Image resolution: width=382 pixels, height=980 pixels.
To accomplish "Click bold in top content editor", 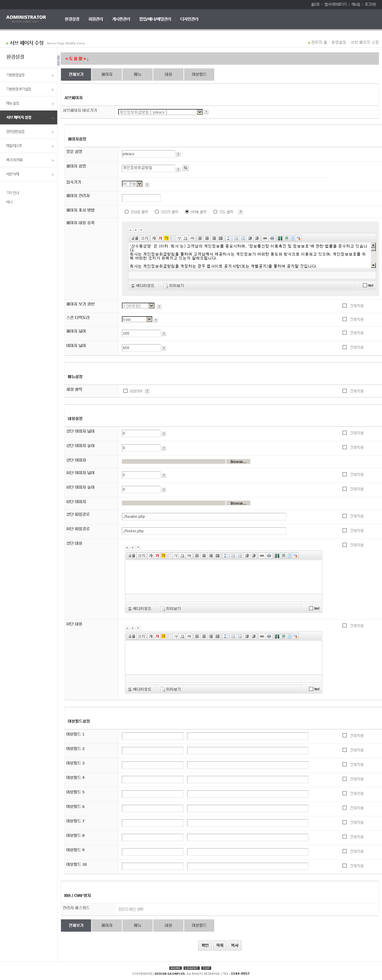I will 150,555.
